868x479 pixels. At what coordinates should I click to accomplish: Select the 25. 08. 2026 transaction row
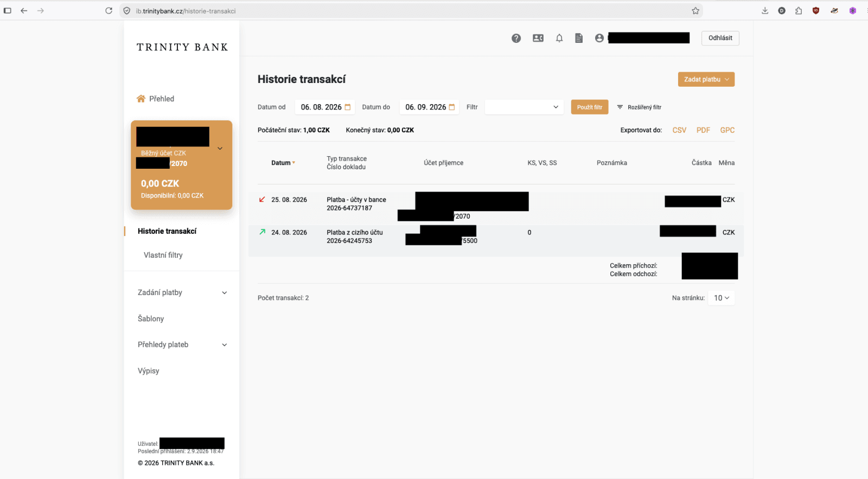click(496, 208)
